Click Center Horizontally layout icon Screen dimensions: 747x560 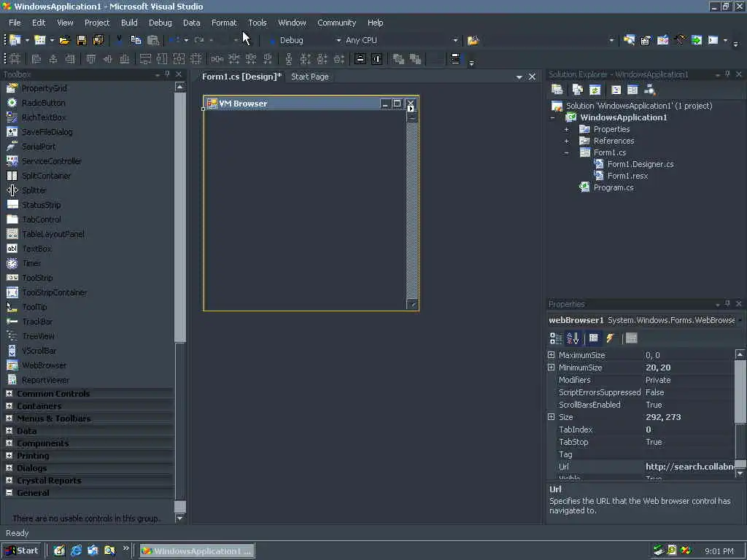(360, 59)
